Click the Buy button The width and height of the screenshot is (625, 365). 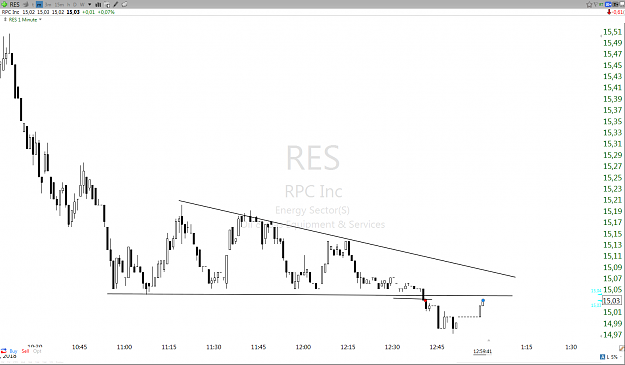click(13, 351)
